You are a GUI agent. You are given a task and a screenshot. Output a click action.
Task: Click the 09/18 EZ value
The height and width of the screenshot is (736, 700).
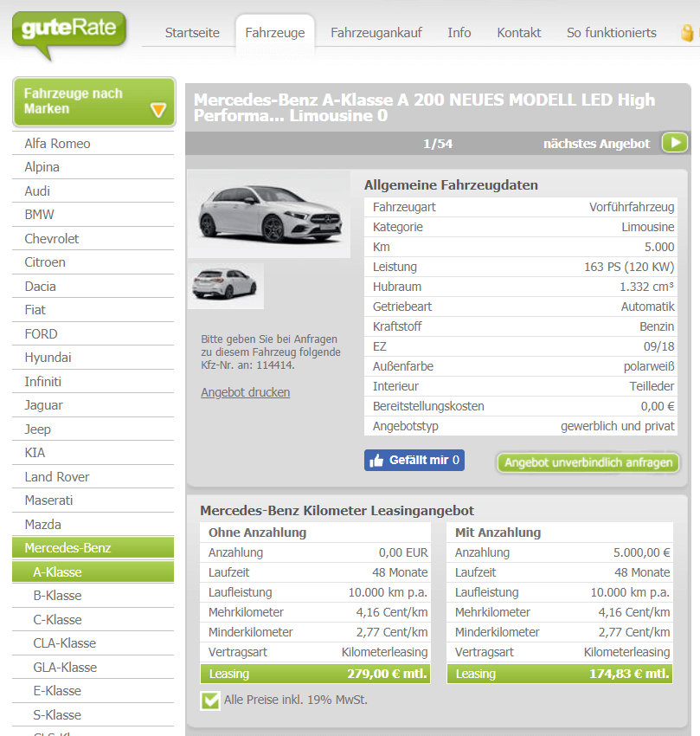pyautogui.click(x=658, y=346)
